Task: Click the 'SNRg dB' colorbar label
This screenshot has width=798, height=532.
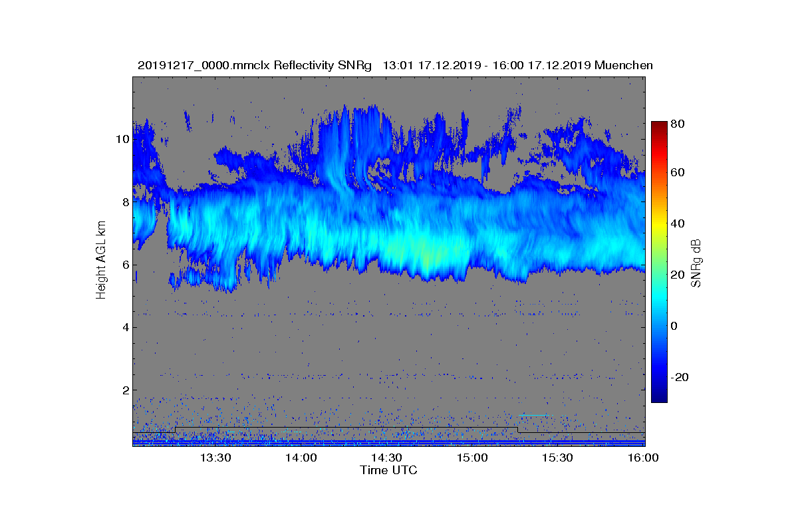Action: pos(696,263)
